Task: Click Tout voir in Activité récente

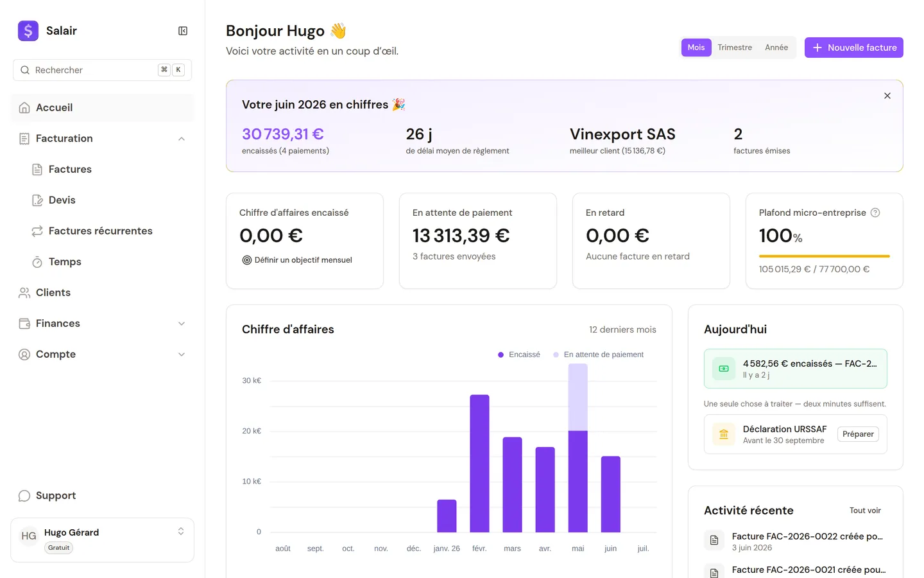Action: tap(865, 511)
